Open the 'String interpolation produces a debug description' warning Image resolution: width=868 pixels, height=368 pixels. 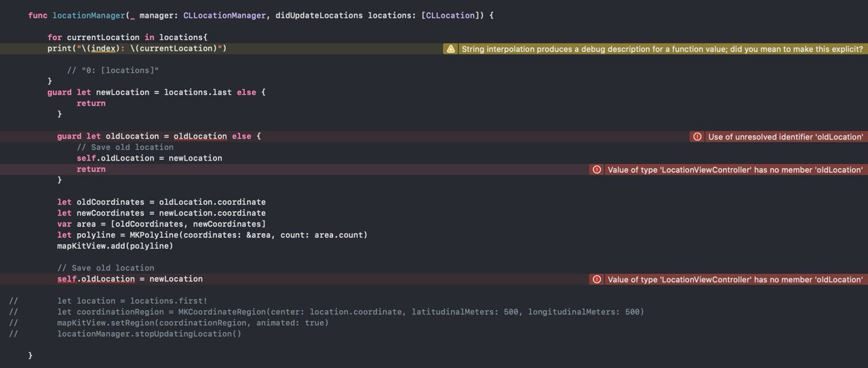tap(662, 49)
